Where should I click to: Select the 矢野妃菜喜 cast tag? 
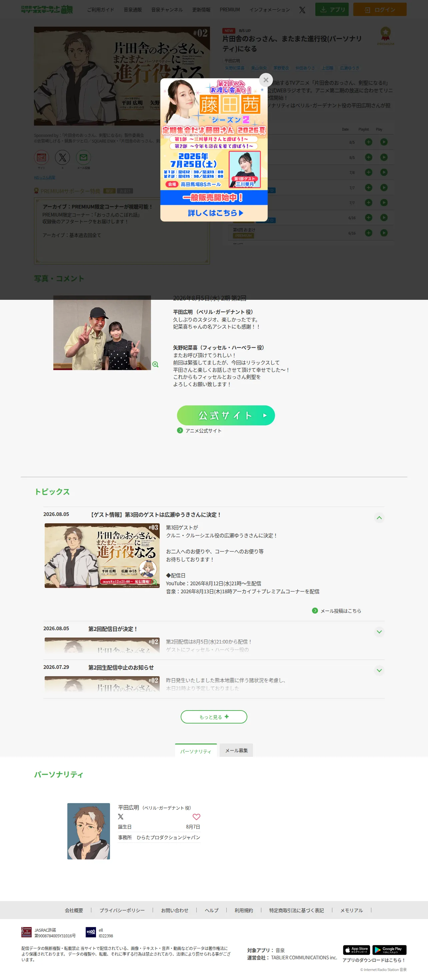235,68
